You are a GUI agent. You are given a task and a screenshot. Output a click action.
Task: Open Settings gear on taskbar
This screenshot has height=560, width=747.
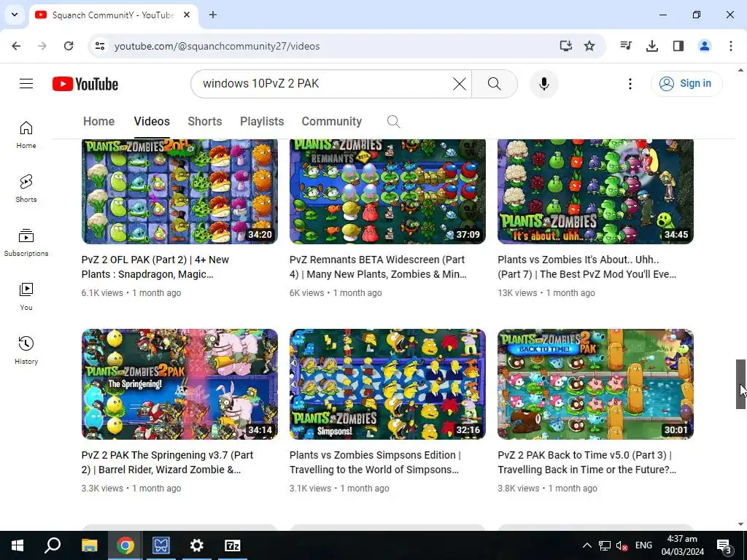pyautogui.click(x=197, y=545)
